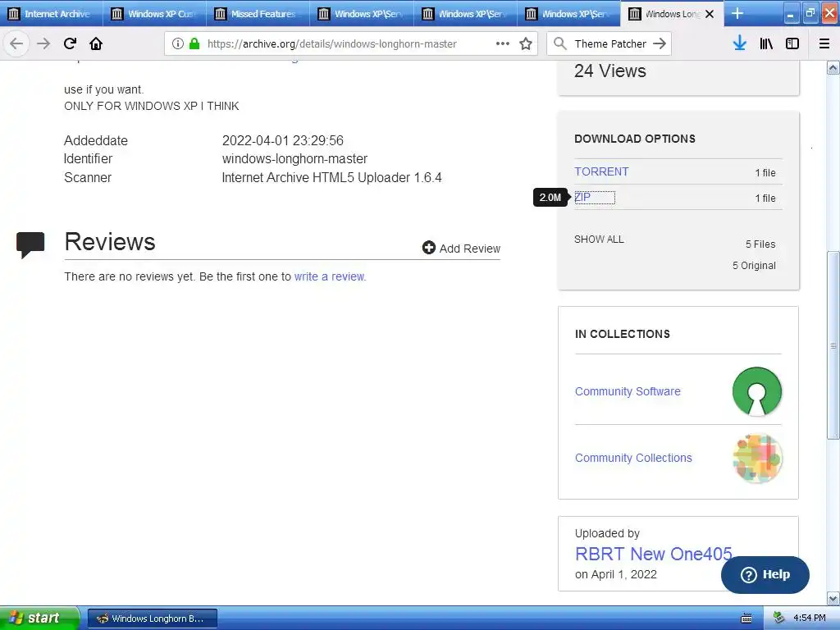
Task: Open the Windows start menu
Action: coord(39,618)
